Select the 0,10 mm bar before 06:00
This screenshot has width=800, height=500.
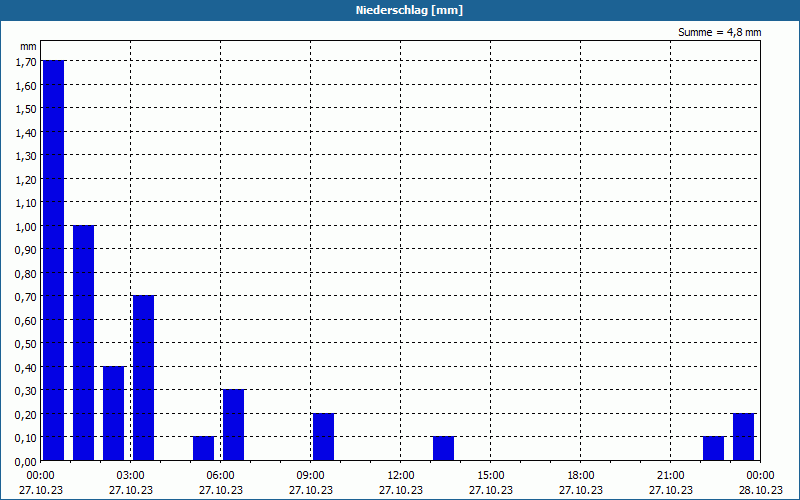point(204,448)
